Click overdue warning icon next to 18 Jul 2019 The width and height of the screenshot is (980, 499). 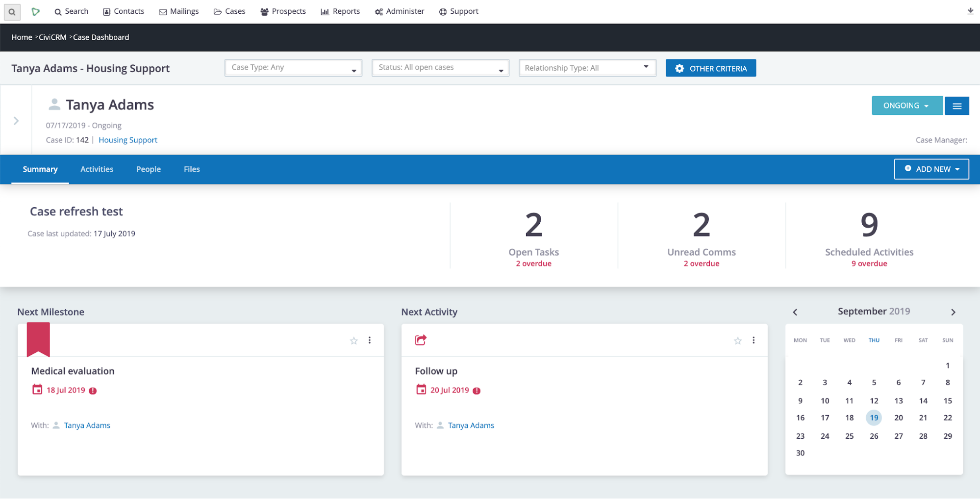(93, 391)
